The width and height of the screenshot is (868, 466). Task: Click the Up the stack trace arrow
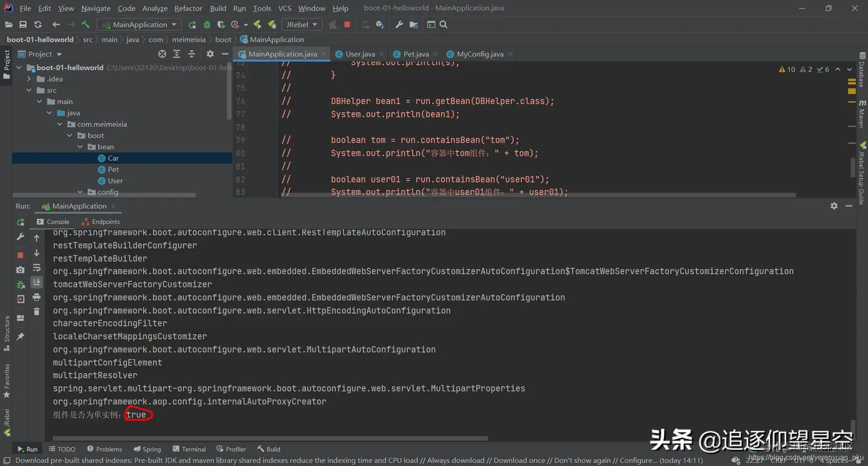(x=37, y=238)
